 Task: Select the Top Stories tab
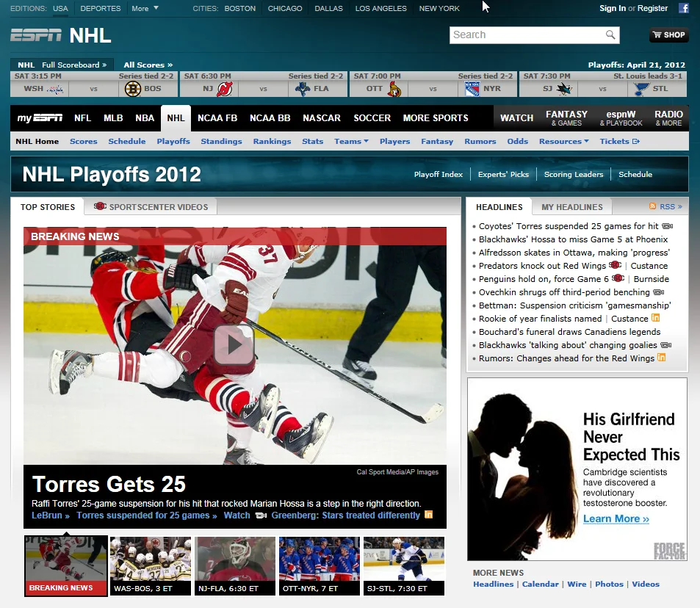click(x=47, y=206)
